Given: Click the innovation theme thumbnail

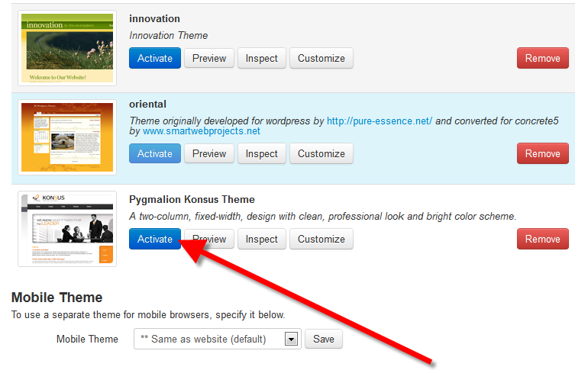Looking at the screenshot, I should pyautogui.click(x=67, y=48).
